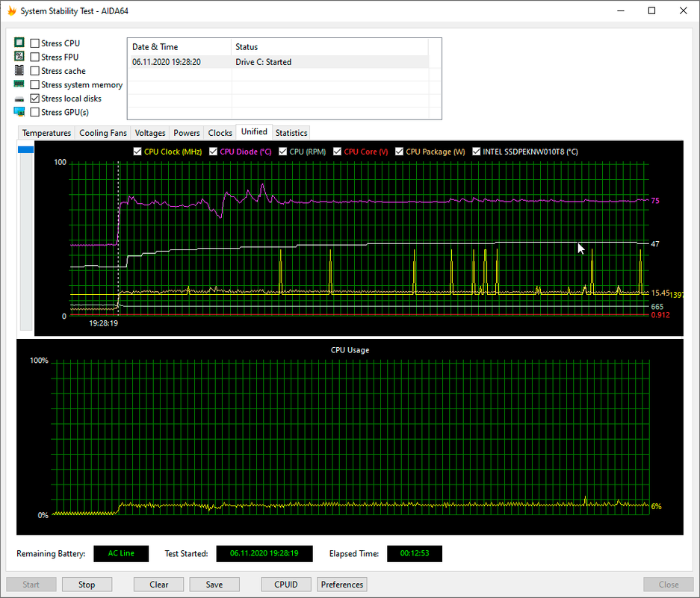Image resolution: width=700 pixels, height=598 pixels.
Task: Click the Elapsed Time value 00:12:53
Action: click(x=415, y=553)
